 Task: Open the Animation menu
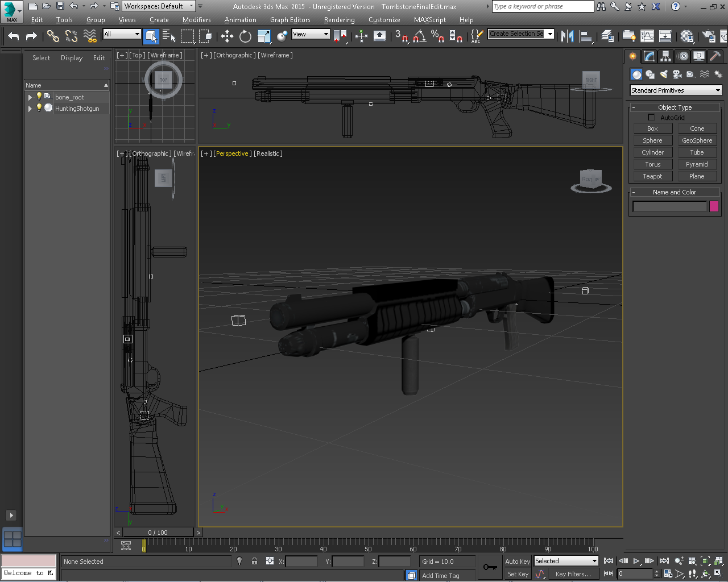240,20
